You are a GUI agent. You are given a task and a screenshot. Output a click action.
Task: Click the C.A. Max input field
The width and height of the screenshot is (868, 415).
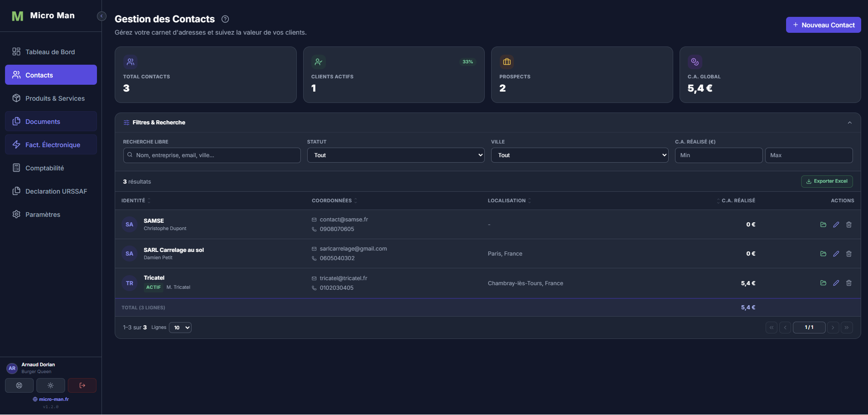pos(809,155)
